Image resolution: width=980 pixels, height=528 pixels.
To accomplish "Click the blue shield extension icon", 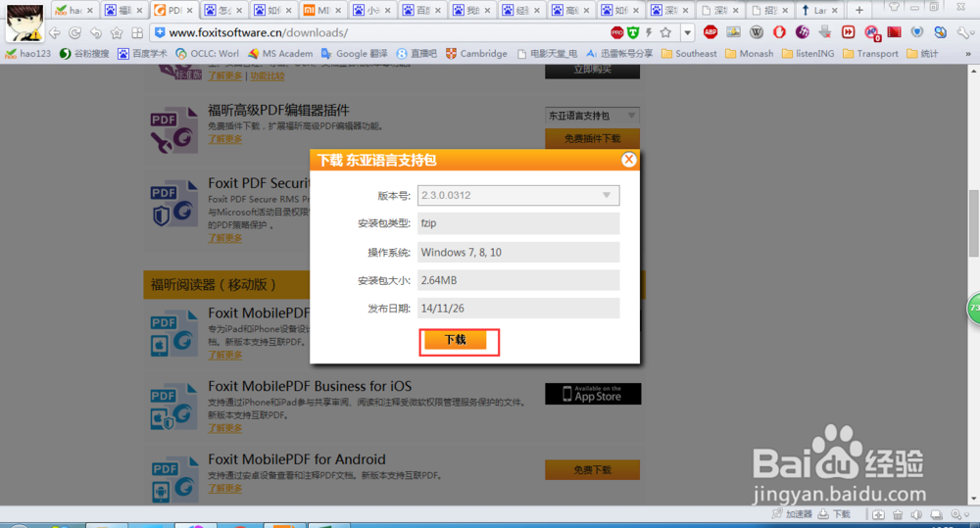I will 917,32.
